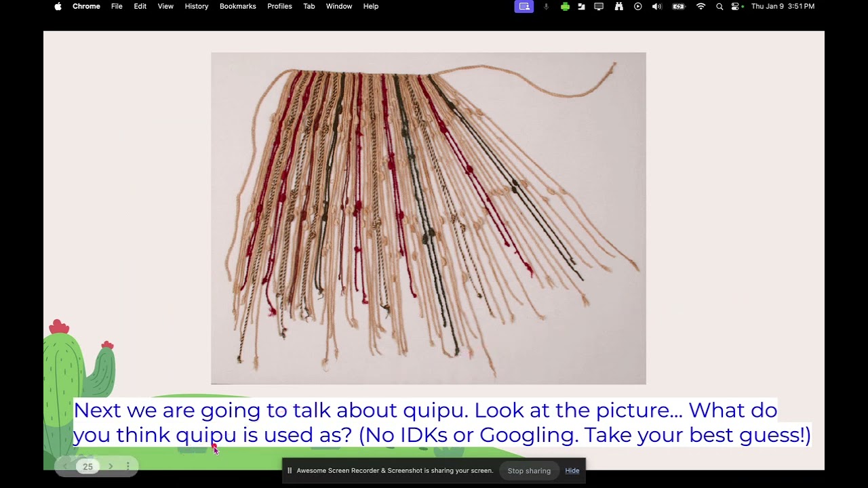Click the microphone icon in menu bar
The width and height of the screenshot is (868, 488).
(547, 6)
